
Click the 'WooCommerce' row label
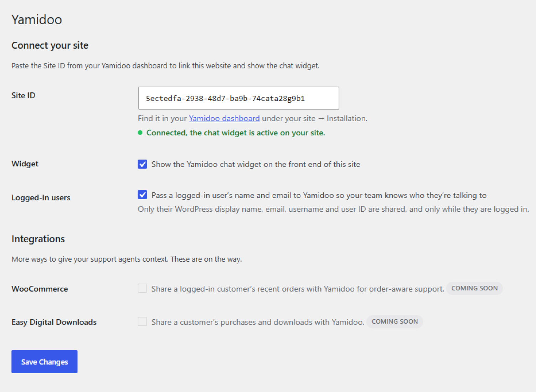tap(40, 289)
